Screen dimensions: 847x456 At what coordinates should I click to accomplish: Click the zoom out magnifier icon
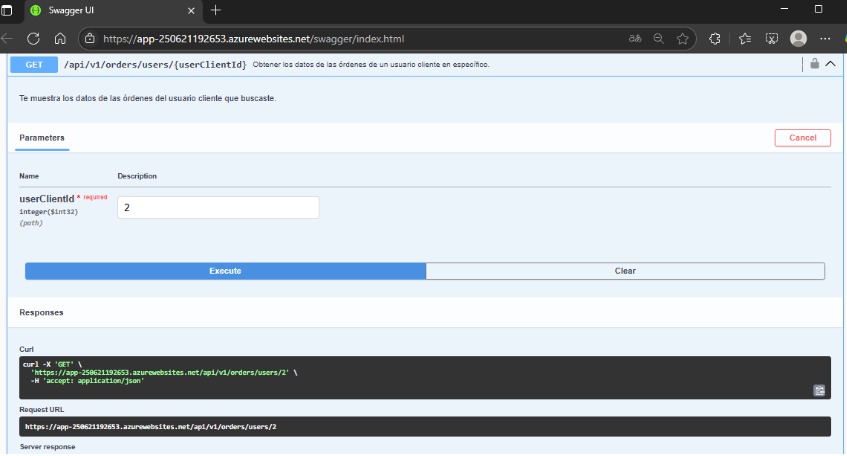pyautogui.click(x=658, y=39)
